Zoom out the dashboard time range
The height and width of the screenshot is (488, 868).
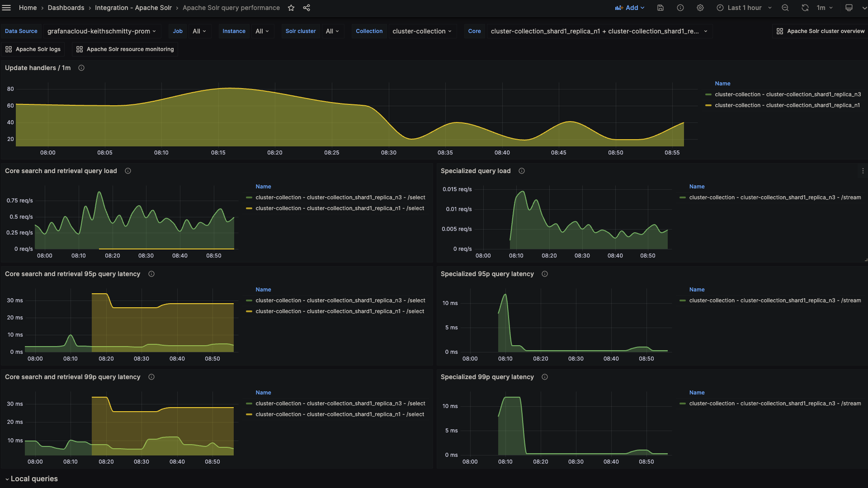pos(785,8)
